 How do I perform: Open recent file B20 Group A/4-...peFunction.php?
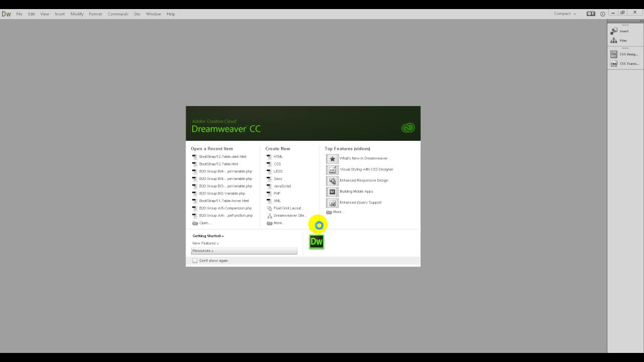(x=222, y=216)
